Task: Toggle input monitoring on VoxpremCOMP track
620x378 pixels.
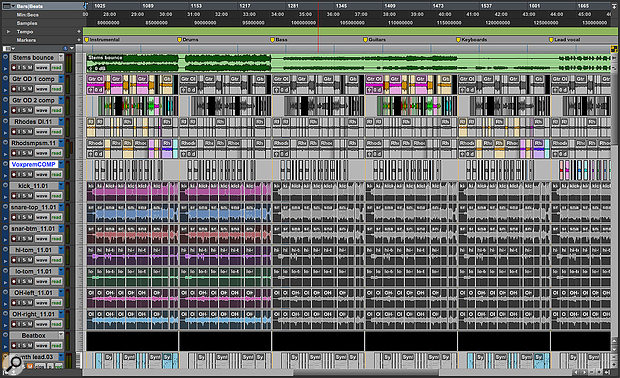Action: coord(20,174)
